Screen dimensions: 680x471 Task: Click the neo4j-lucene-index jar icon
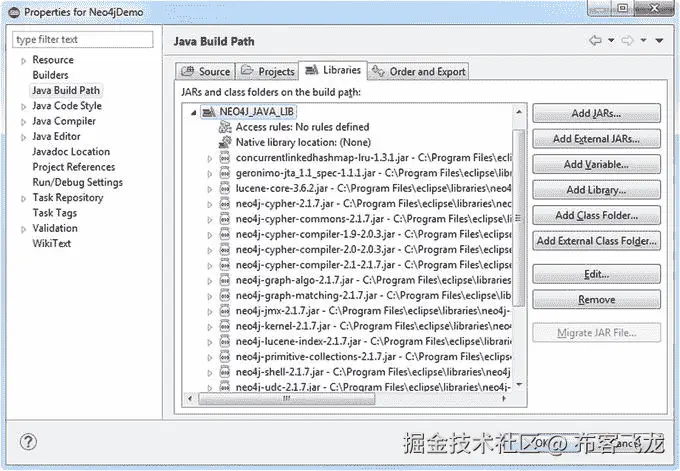pyautogui.click(x=225, y=341)
